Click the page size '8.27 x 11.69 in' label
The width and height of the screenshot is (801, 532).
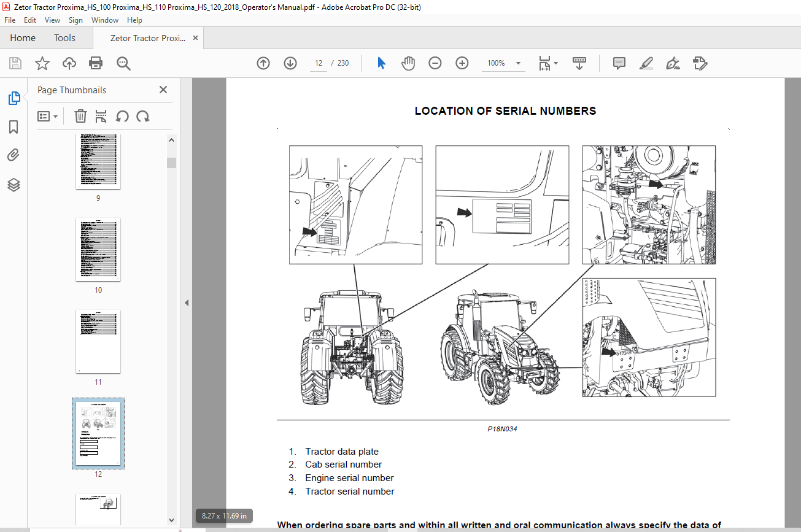[x=225, y=516]
